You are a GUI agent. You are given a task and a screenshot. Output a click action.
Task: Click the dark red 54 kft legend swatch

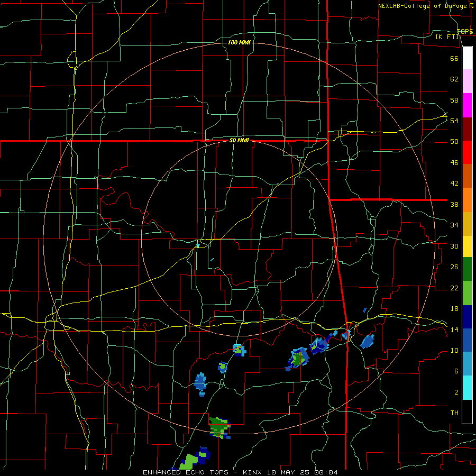click(x=467, y=129)
